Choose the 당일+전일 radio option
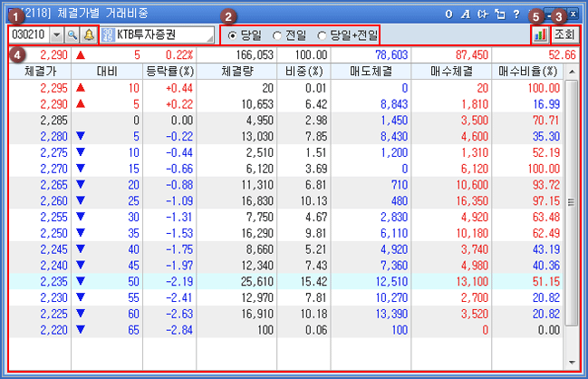588x379 pixels. 322,35
